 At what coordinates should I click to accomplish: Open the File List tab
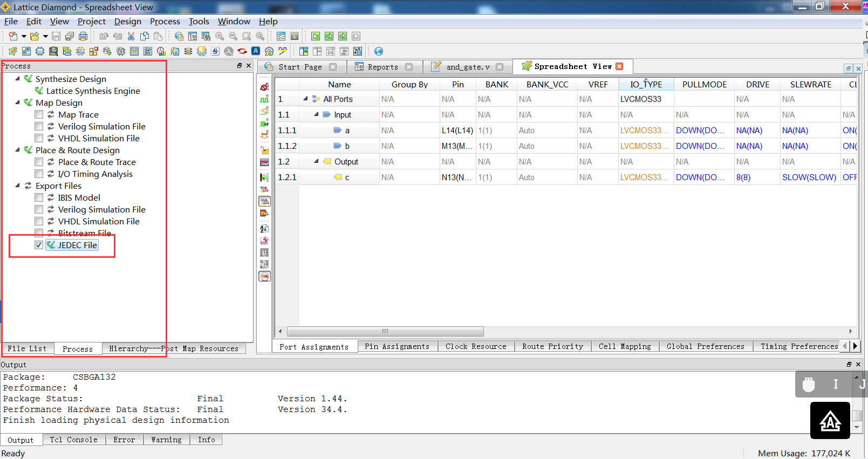pos(27,348)
